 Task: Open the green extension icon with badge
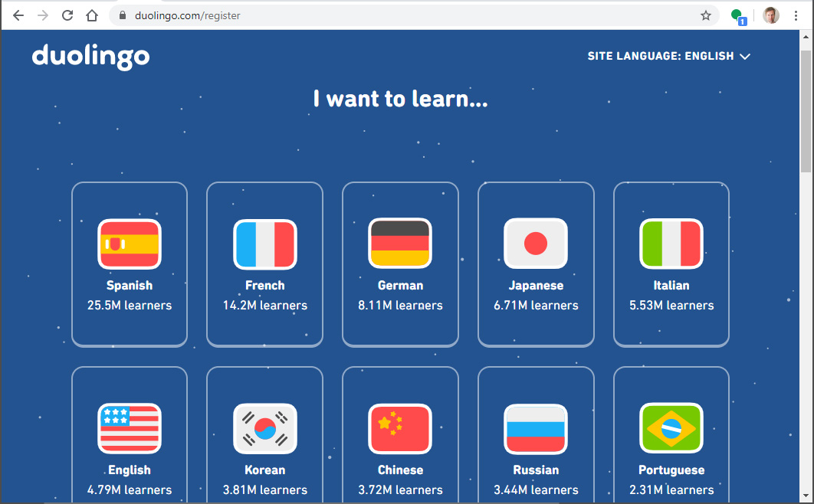(738, 17)
